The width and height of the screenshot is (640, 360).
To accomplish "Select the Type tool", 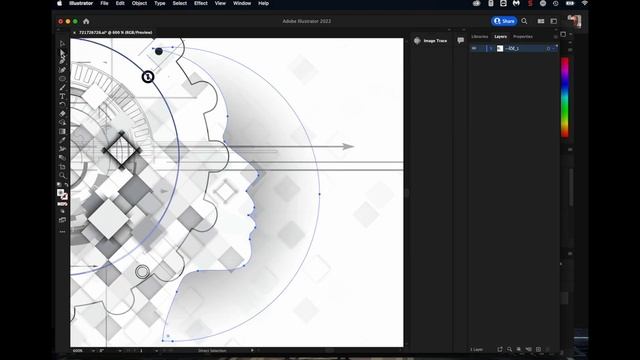I will pyautogui.click(x=62, y=96).
